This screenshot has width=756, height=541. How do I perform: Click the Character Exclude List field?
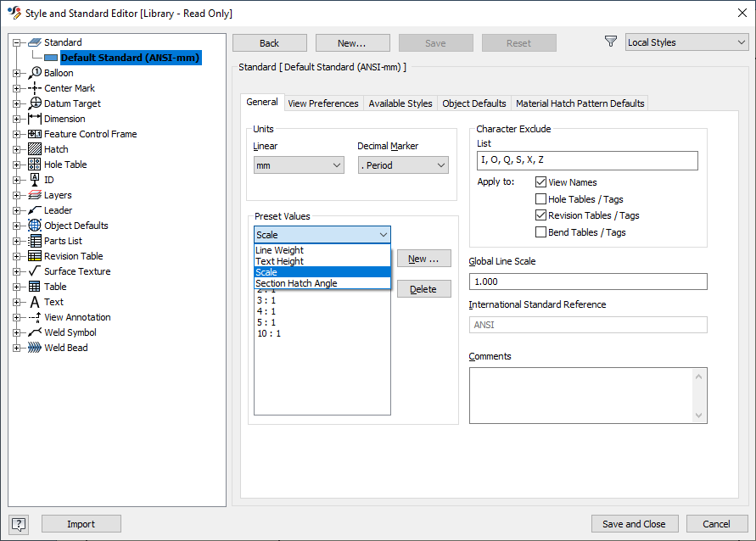tap(587, 160)
